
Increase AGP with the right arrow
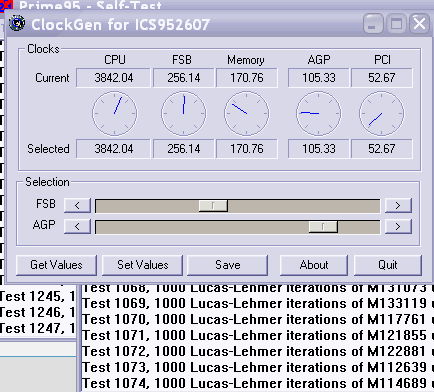[398, 227]
